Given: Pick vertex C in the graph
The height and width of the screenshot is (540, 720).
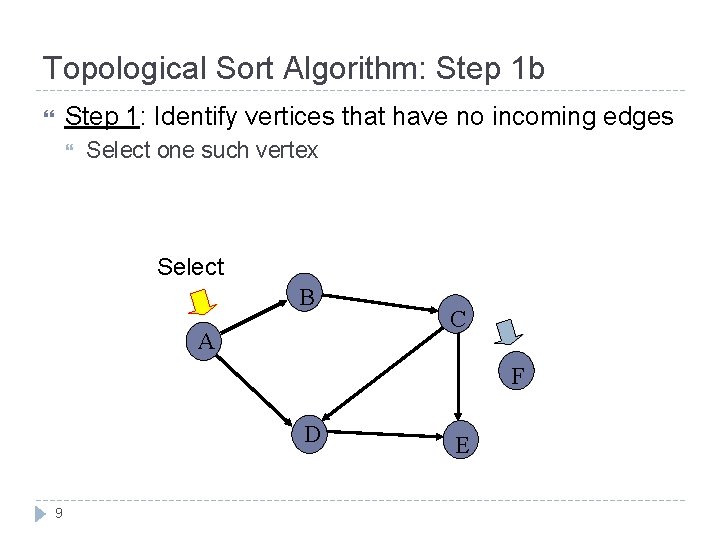Looking at the screenshot, I should 455,318.
